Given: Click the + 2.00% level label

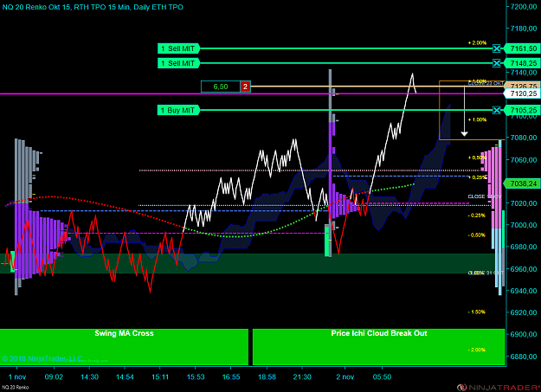Looking at the screenshot, I should coord(477,42).
